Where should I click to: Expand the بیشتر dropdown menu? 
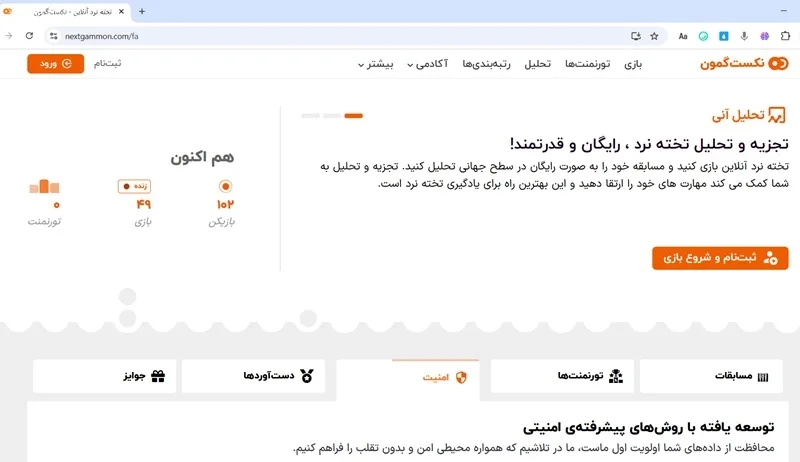[376, 64]
